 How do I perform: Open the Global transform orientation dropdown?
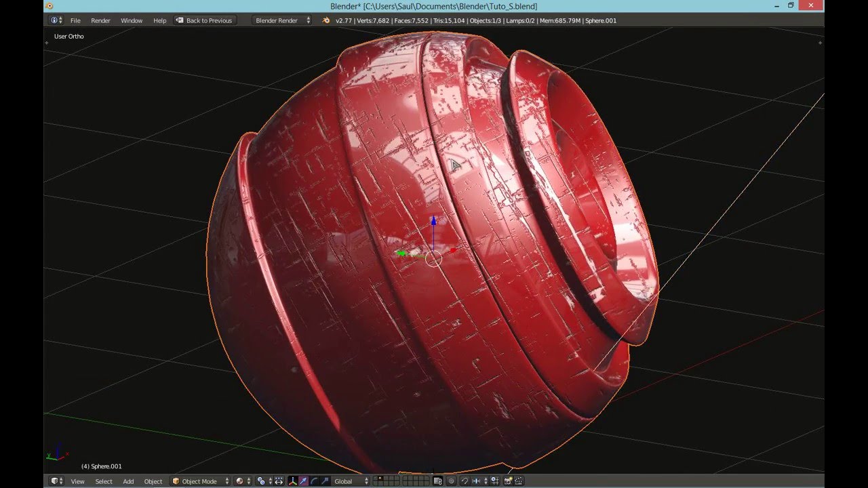(351, 481)
